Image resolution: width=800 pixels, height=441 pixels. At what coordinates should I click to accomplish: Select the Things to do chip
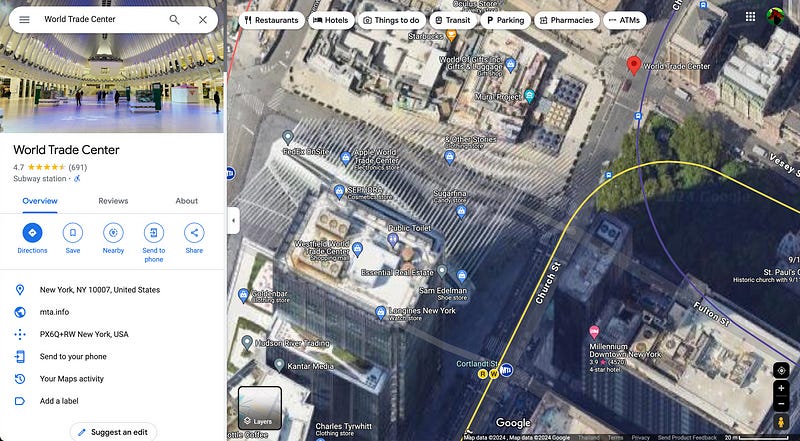391,20
